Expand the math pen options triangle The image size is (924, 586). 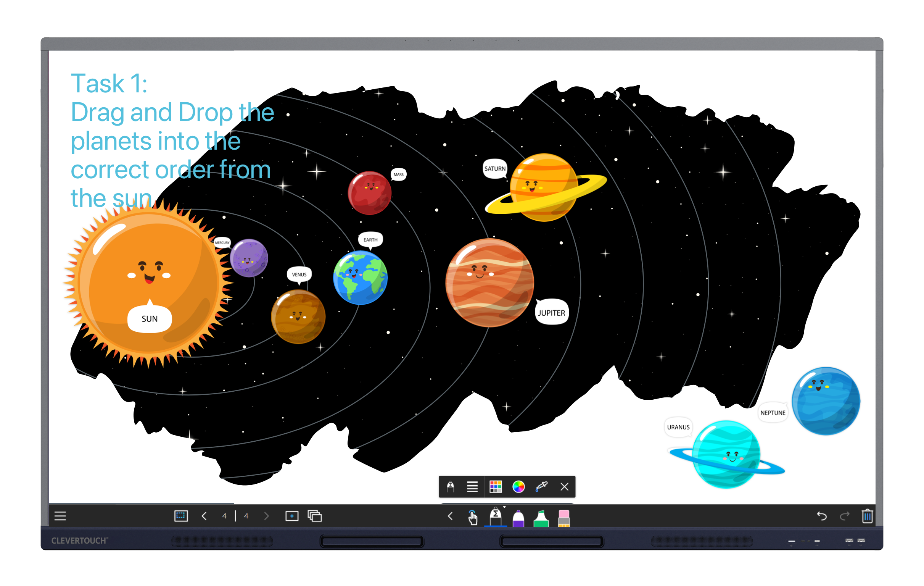point(505,507)
